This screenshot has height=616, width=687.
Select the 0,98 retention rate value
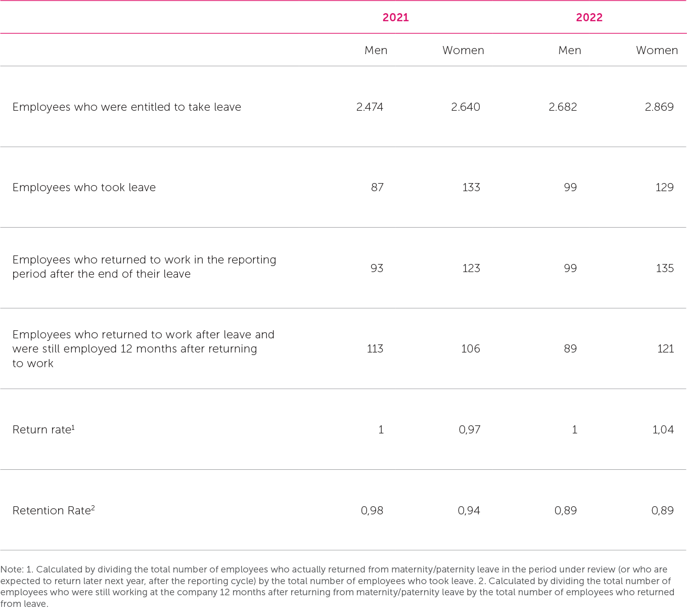[x=372, y=511]
